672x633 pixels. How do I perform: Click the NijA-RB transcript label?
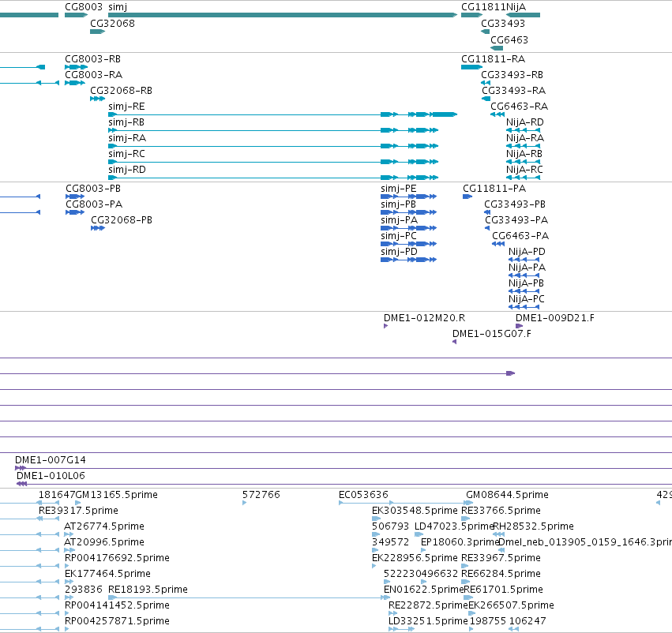(x=524, y=154)
